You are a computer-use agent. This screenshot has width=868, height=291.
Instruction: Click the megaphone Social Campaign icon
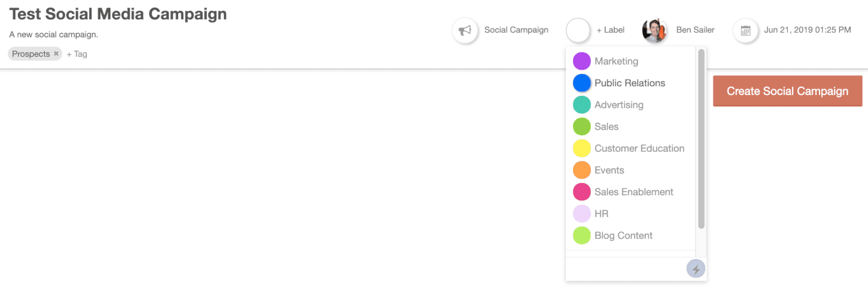465,30
